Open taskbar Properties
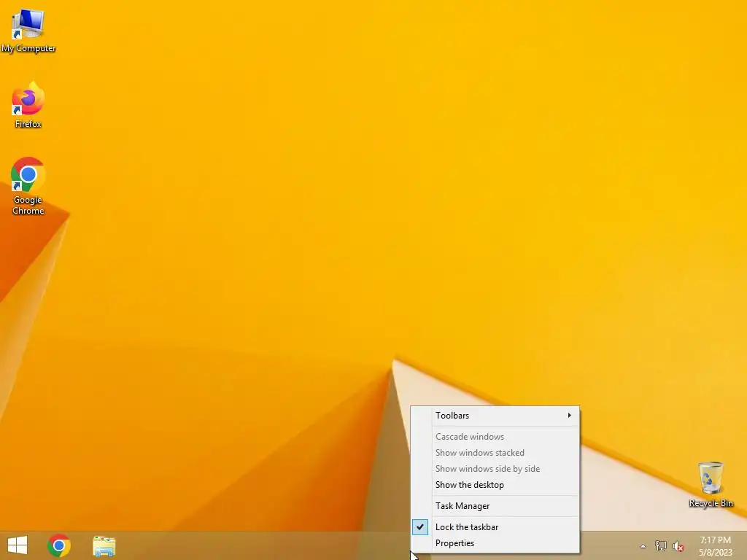 tap(495, 543)
